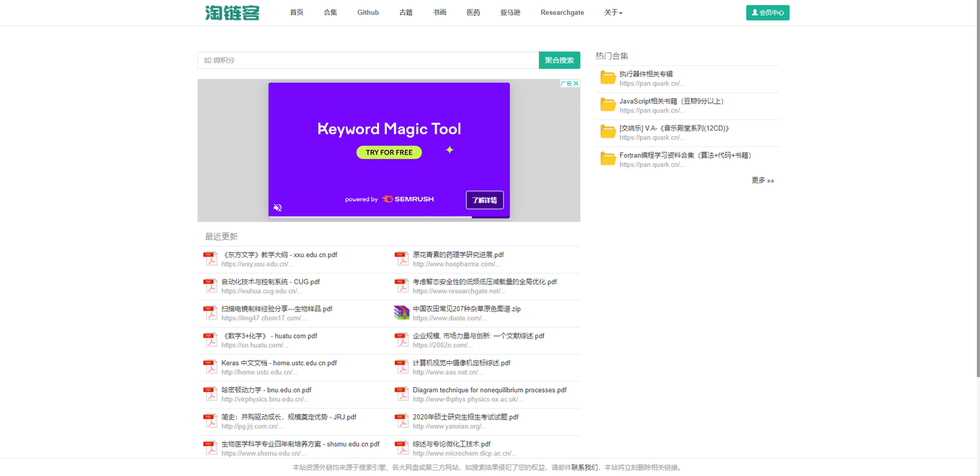This screenshot has height=476, width=980.
Task: Click the PDF icon beside 《东方文学》教学大纲
Action: pos(210,258)
